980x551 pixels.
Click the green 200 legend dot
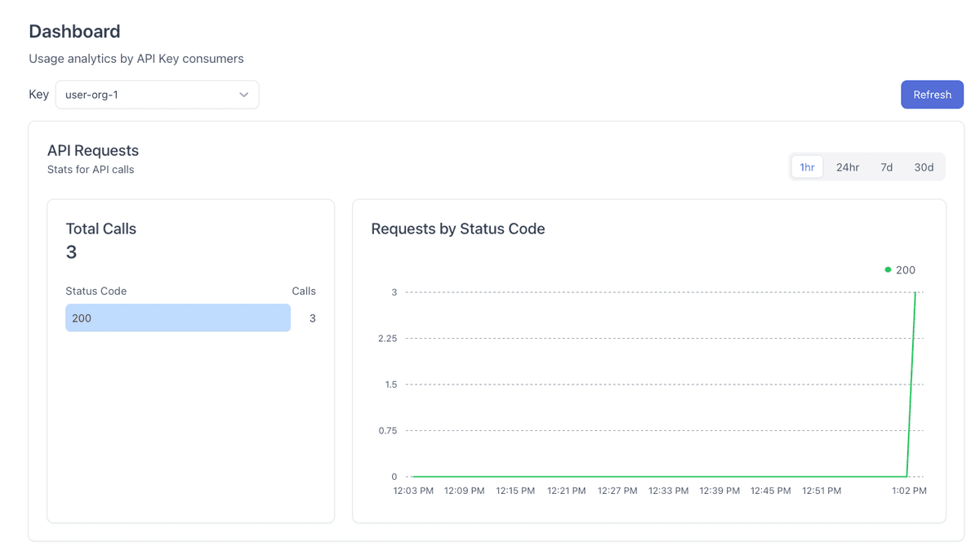(888, 269)
